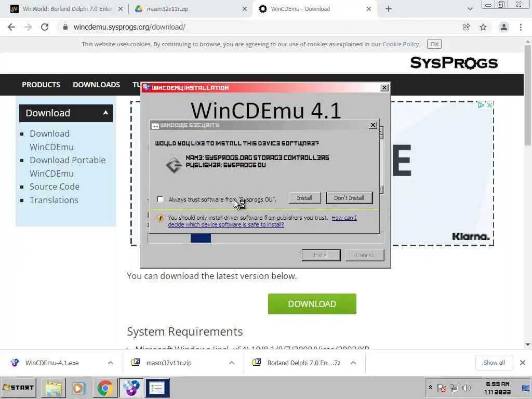Go back in browser
The height and width of the screenshot is (399, 532).
(x=11, y=27)
